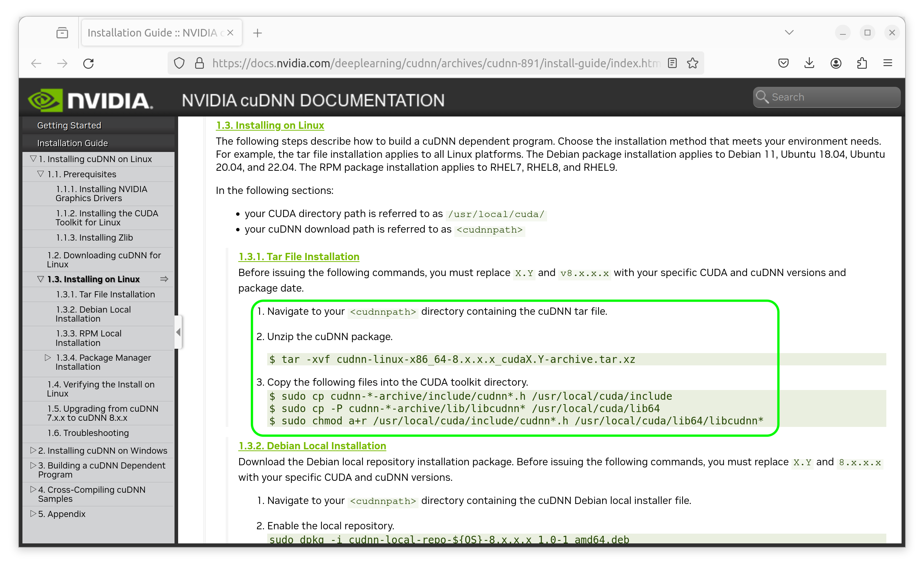Expand the 5. Appendix triangle
Screen dimensions: 924x568
pos(33,513)
